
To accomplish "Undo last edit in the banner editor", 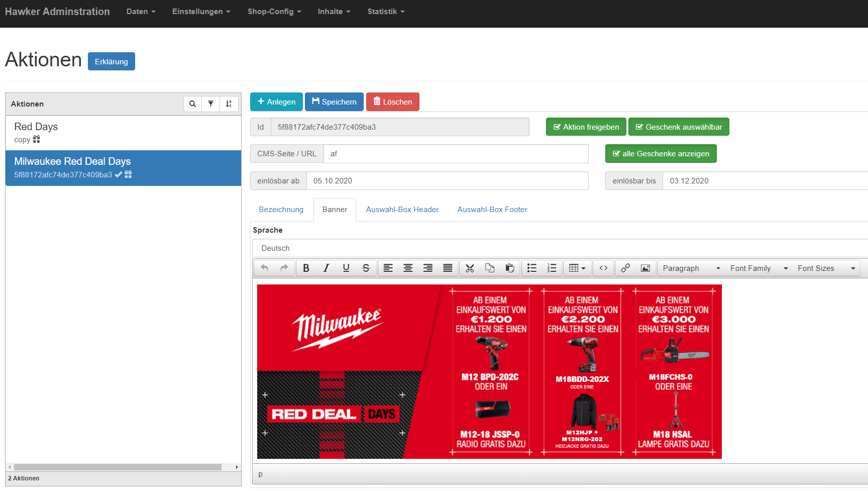I will pos(264,268).
